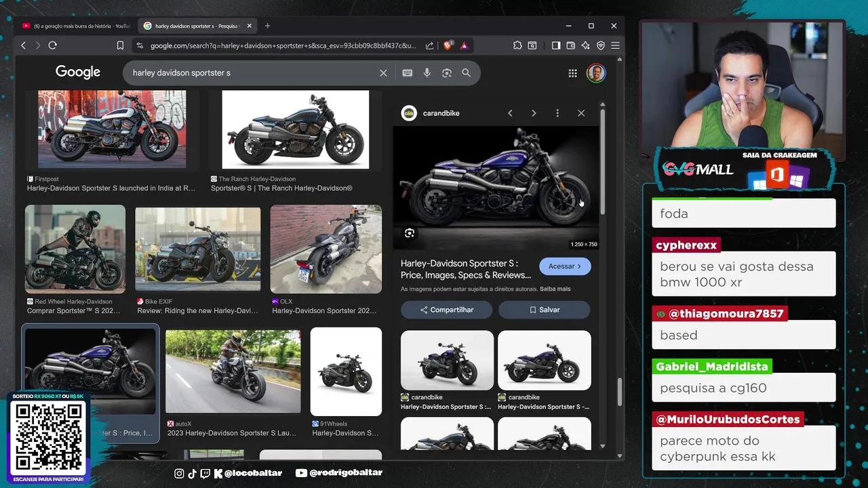Open the preview panel three-dot menu
Viewport: 868px width, 488px height.
pyautogui.click(x=557, y=113)
